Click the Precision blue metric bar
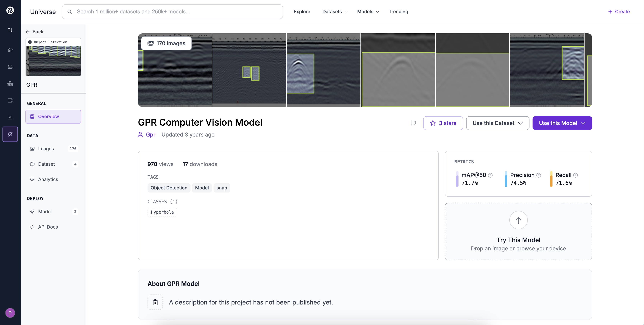This screenshot has height=325, width=644. (506, 179)
